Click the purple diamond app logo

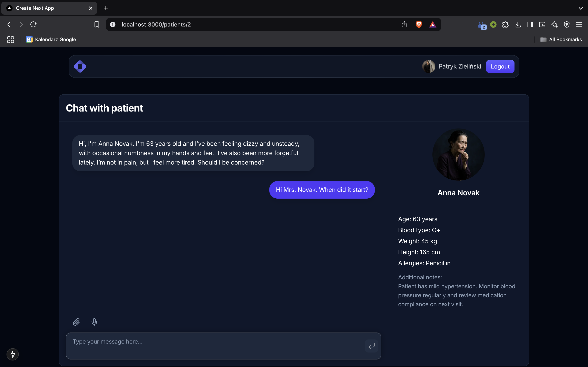(80, 66)
